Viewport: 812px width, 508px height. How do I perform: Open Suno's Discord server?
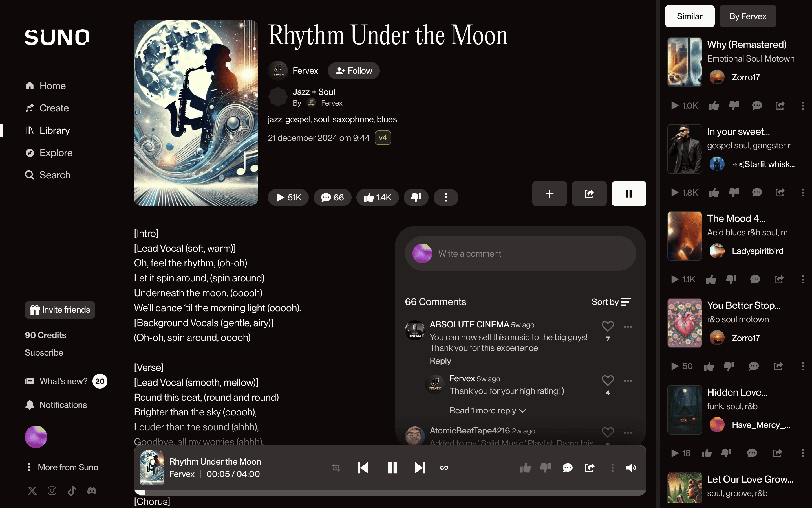point(92,491)
